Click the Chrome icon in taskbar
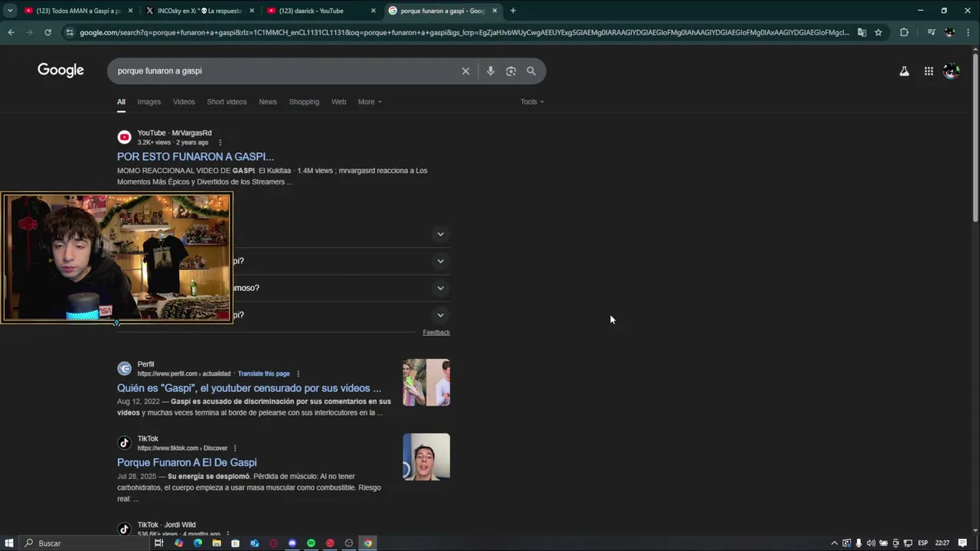Viewport: 980px width, 551px height. 367,543
